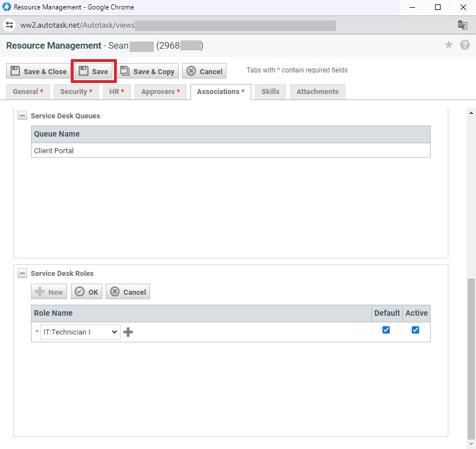The height and width of the screenshot is (449, 476).
Task: Go to the Security tab
Action: coord(76,92)
